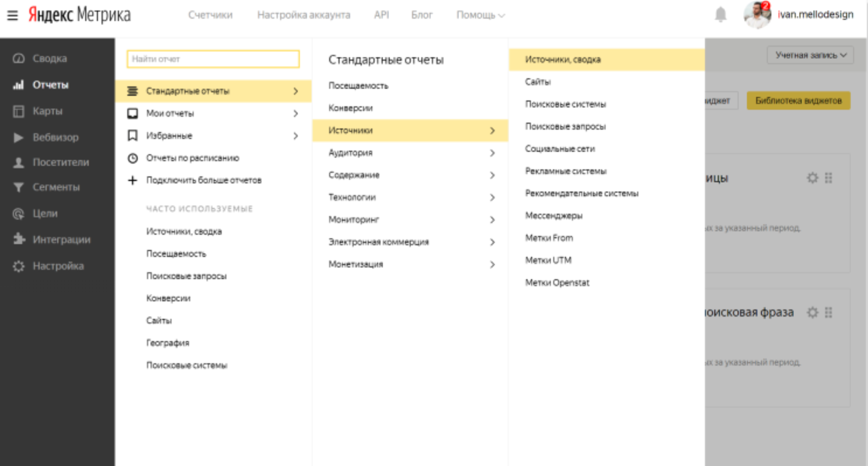Click the Библиотека виджетов button
868x466 pixels.
click(799, 100)
